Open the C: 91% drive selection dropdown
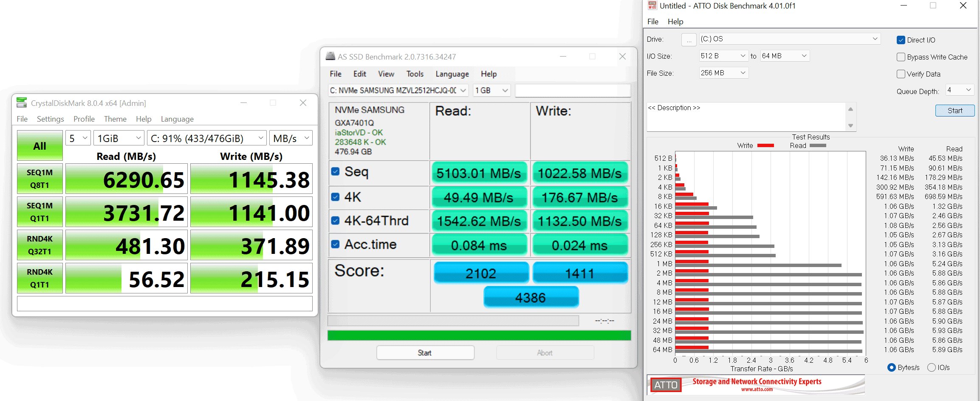 pyautogui.click(x=207, y=138)
